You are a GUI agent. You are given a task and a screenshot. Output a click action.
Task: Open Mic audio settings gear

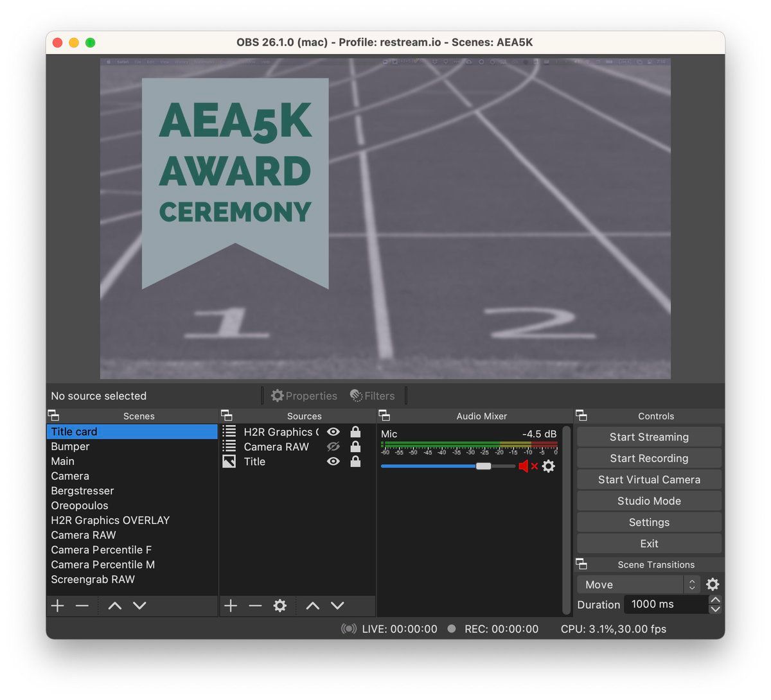click(548, 466)
